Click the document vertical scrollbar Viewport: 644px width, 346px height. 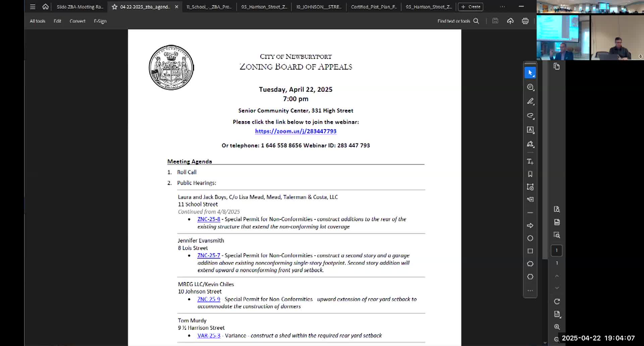pyautogui.click(x=545, y=161)
